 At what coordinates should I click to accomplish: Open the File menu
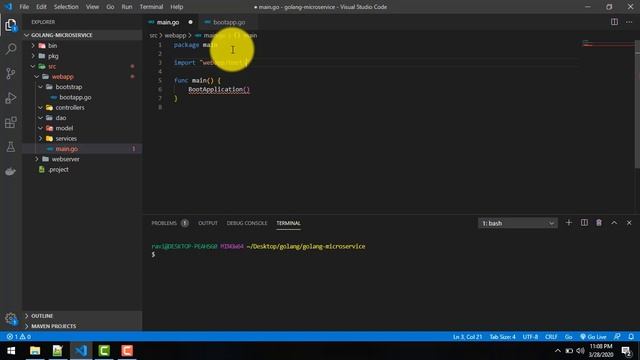(24, 7)
